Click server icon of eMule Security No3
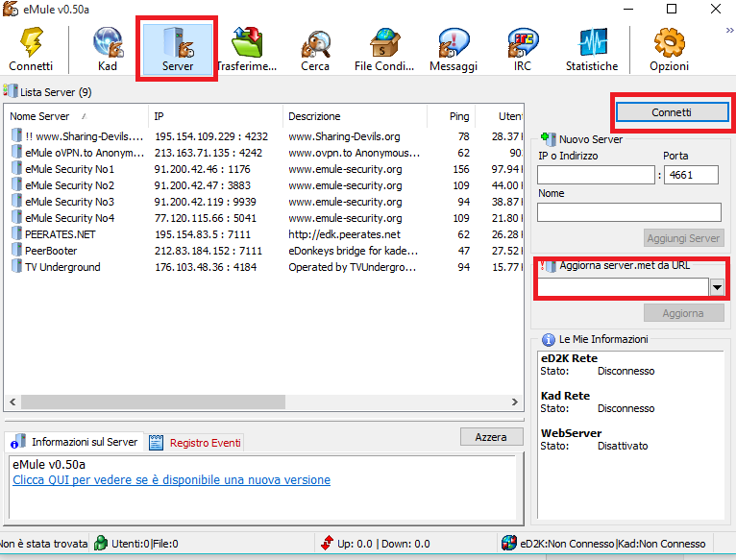736x560 pixels. [x=17, y=201]
